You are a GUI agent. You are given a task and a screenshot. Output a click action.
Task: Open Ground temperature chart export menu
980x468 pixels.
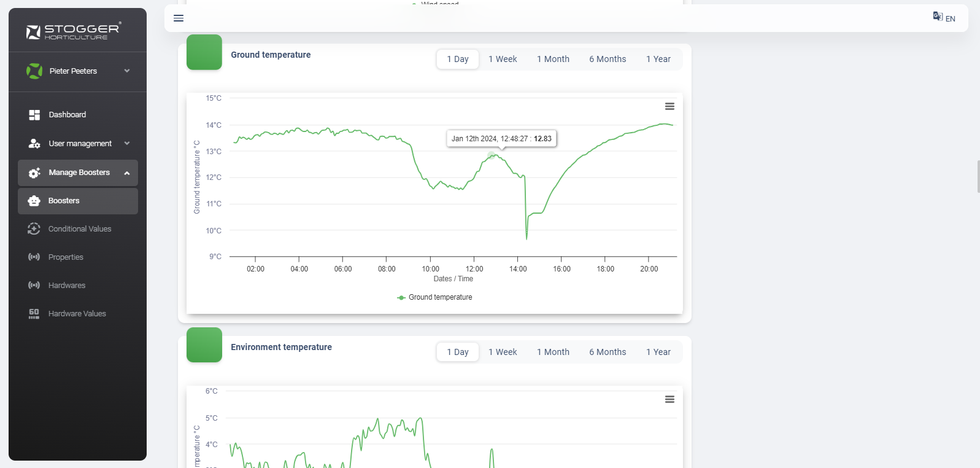pos(669,106)
